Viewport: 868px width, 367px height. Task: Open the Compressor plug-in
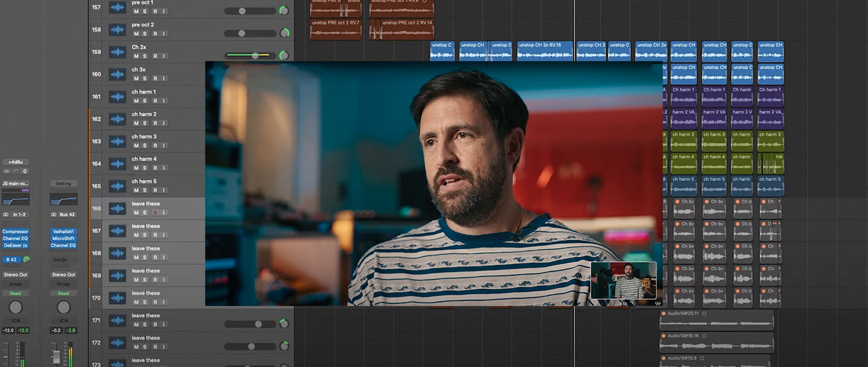[x=15, y=232]
